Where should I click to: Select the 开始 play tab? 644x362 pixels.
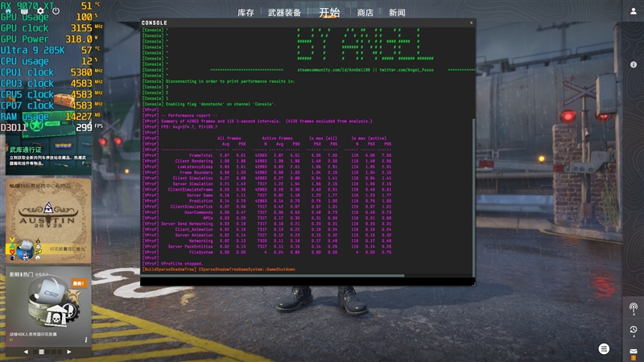(329, 12)
